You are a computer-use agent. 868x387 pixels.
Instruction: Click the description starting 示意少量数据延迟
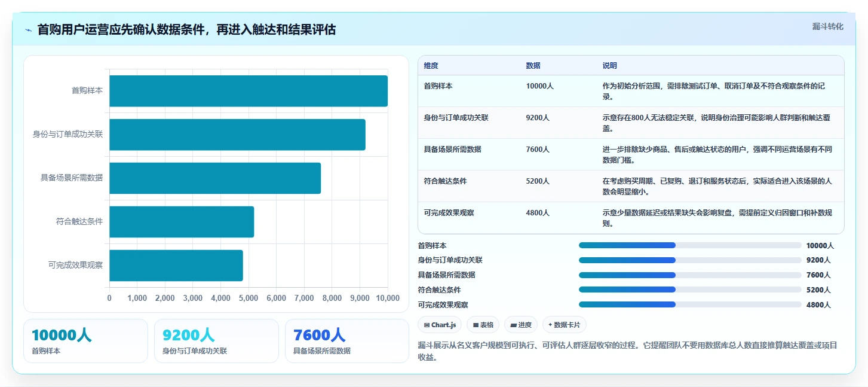coord(717,218)
